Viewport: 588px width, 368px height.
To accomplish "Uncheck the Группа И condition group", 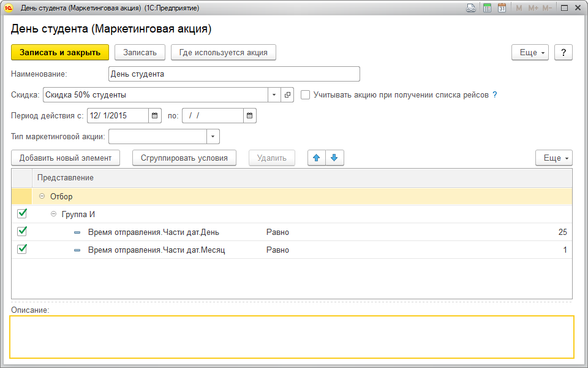I will pyautogui.click(x=22, y=214).
